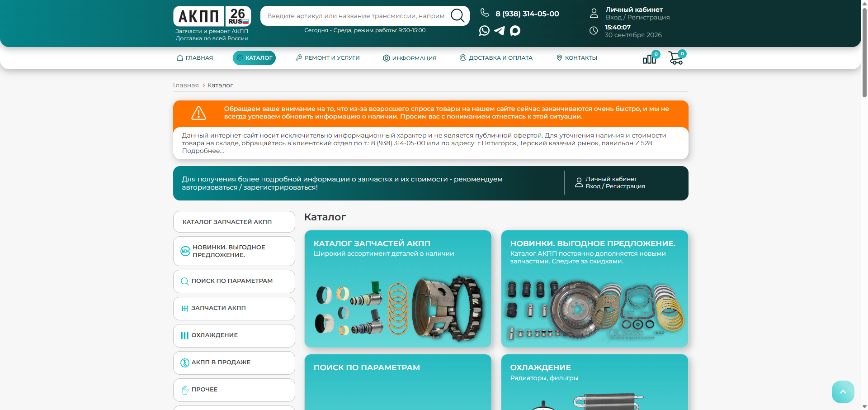This screenshot has height=410, width=868.
Task: Open the РЕМОНТ И УСЛУГИ menu item
Action: coord(328,58)
